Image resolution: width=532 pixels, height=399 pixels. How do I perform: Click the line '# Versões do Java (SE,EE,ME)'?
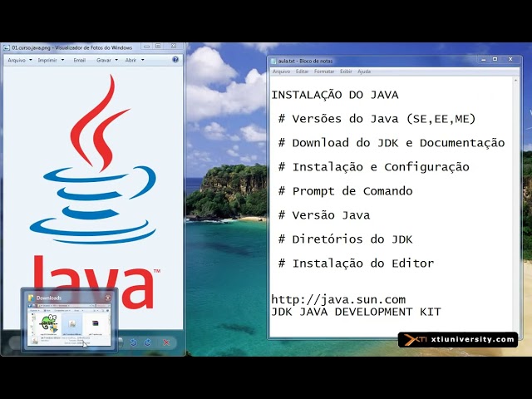(x=377, y=119)
